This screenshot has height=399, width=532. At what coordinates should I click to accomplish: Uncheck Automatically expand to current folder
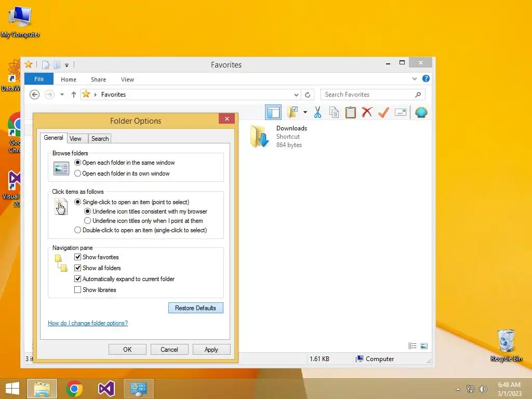click(x=78, y=279)
